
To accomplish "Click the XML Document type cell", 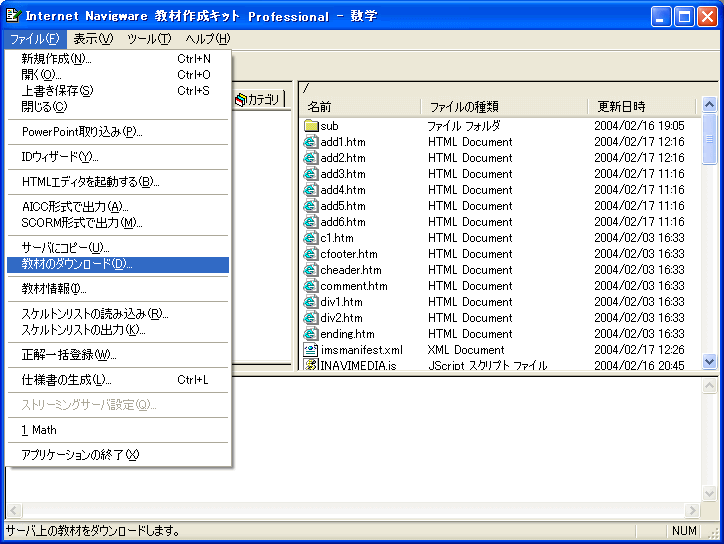I will point(466,350).
